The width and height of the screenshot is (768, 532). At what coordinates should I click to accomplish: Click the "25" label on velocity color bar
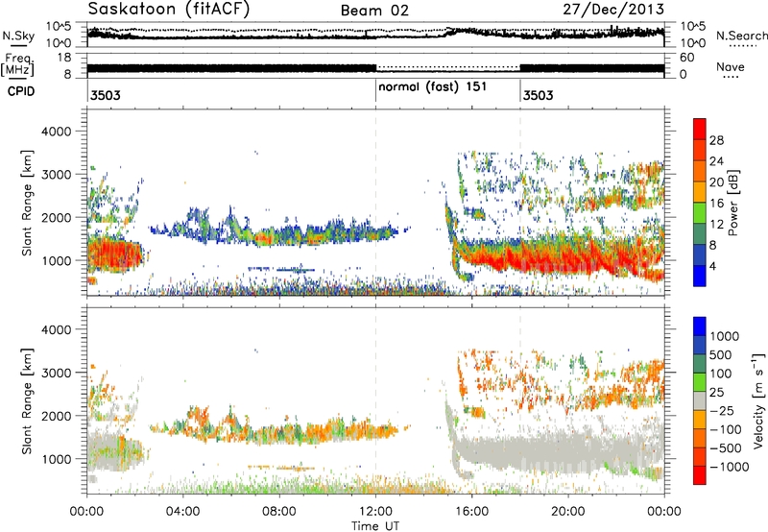717,393
